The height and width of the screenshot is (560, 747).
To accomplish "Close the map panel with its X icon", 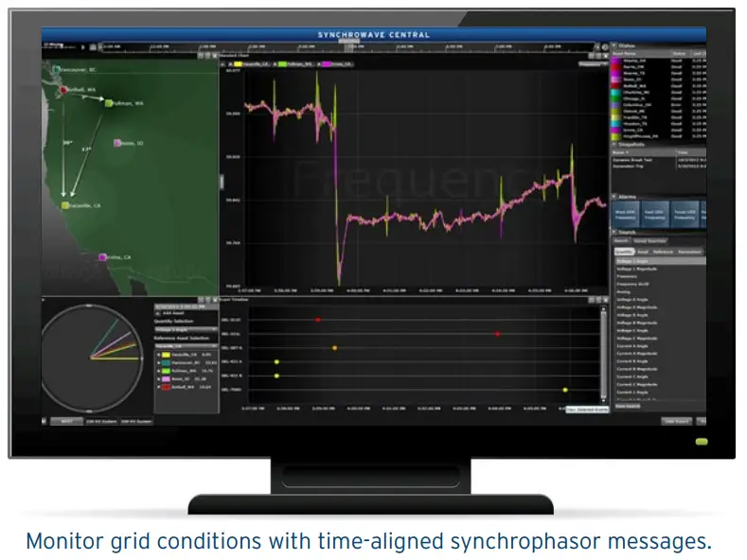I will tap(215, 56).
